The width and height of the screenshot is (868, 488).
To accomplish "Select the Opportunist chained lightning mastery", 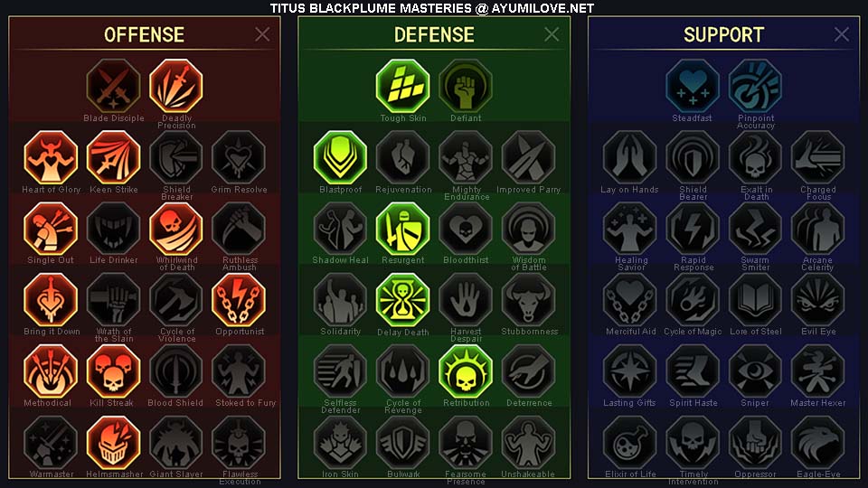I will pos(239,300).
